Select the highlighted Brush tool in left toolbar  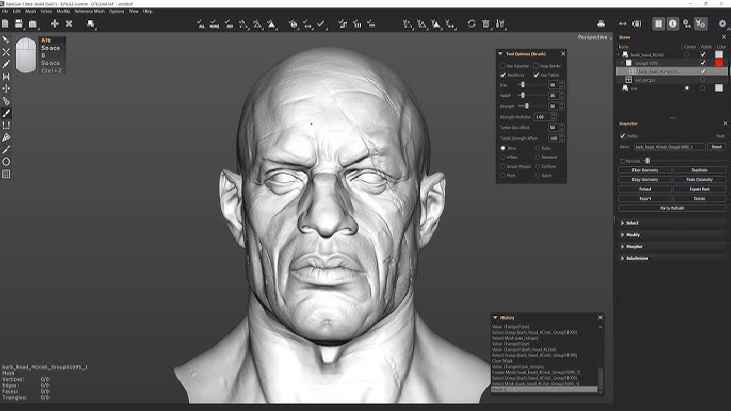(7, 113)
